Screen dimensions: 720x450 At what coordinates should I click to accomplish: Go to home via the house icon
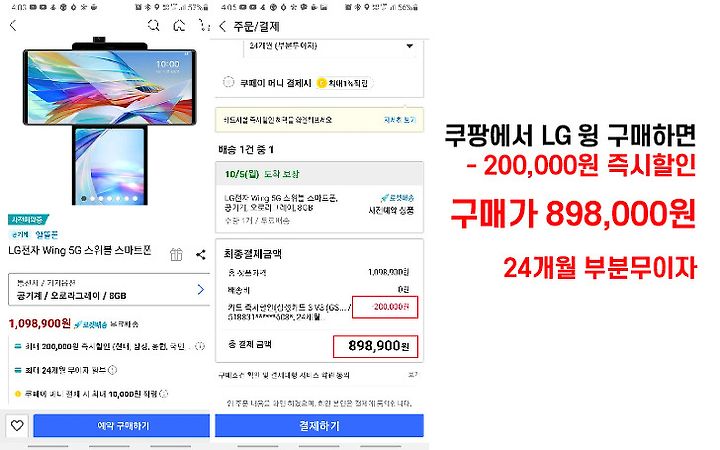click(x=179, y=25)
